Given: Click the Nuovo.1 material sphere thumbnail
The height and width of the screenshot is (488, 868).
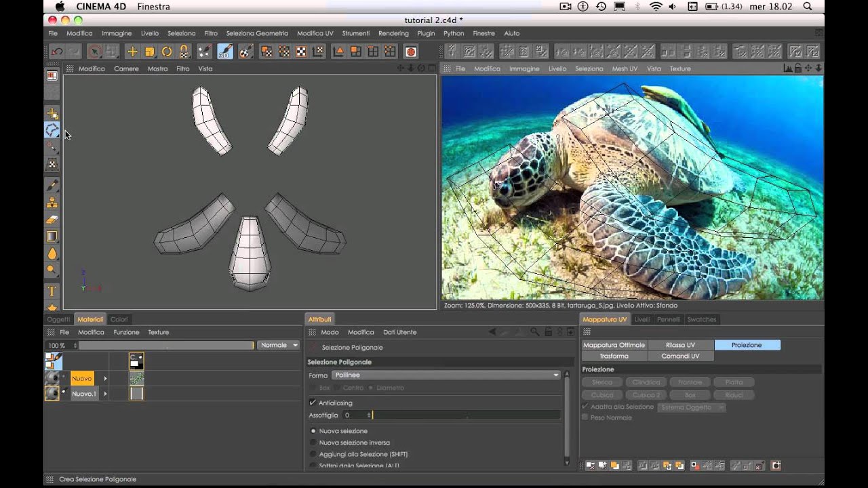Looking at the screenshot, I should (52, 393).
